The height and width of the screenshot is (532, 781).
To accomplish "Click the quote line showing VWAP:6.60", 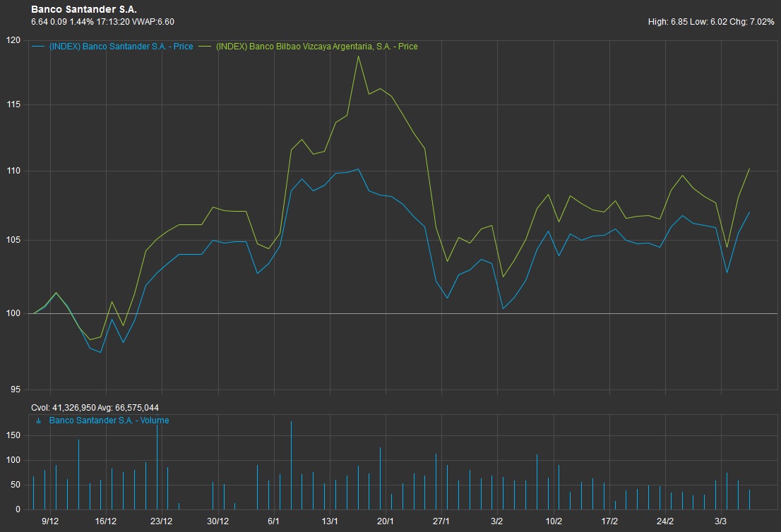I will point(102,22).
